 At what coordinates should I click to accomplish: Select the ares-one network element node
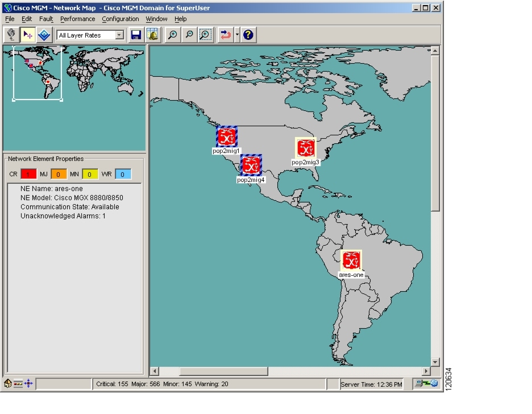[x=351, y=260]
